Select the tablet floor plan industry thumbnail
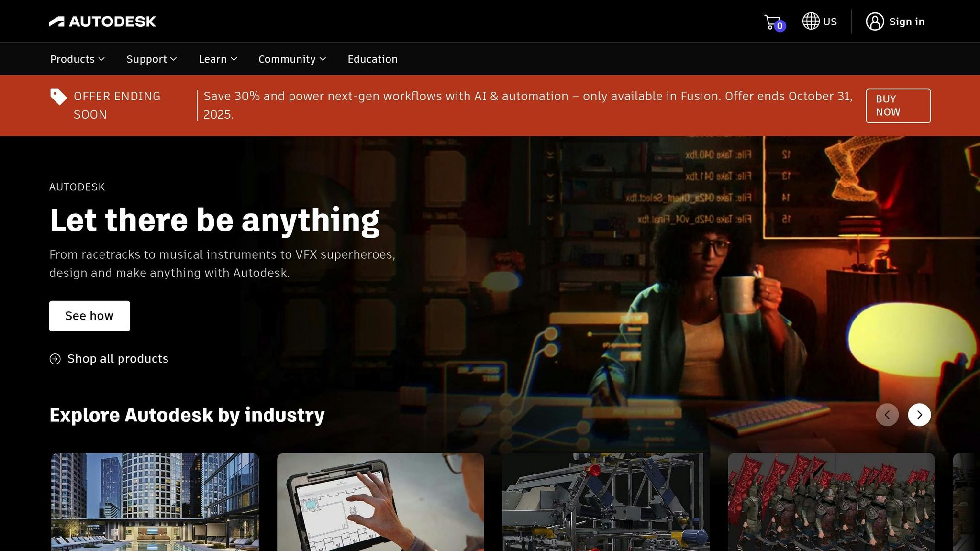The height and width of the screenshot is (551, 980). point(380,501)
